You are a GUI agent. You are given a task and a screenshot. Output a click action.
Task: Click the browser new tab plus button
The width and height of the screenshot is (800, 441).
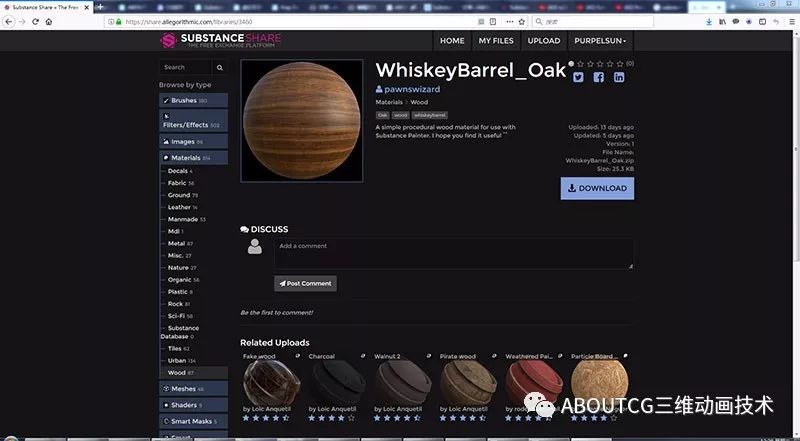point(100,6)
